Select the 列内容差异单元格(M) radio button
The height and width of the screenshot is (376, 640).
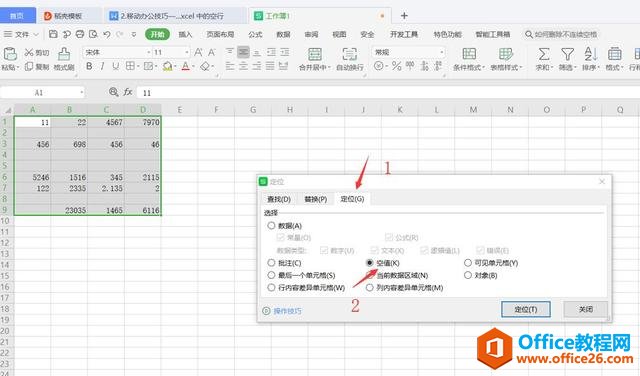click(x=369, y=287)
